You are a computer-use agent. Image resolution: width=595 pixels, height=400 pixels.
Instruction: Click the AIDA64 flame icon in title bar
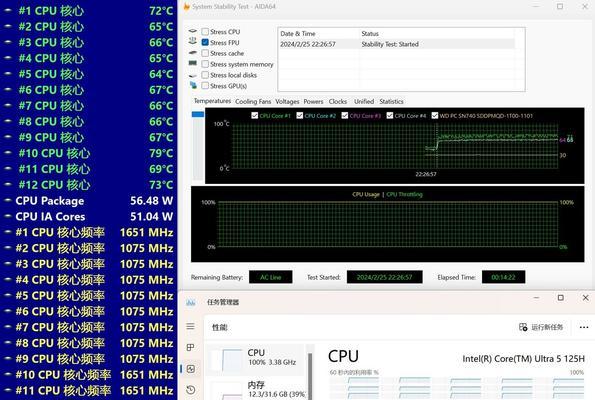coord(186,6)
